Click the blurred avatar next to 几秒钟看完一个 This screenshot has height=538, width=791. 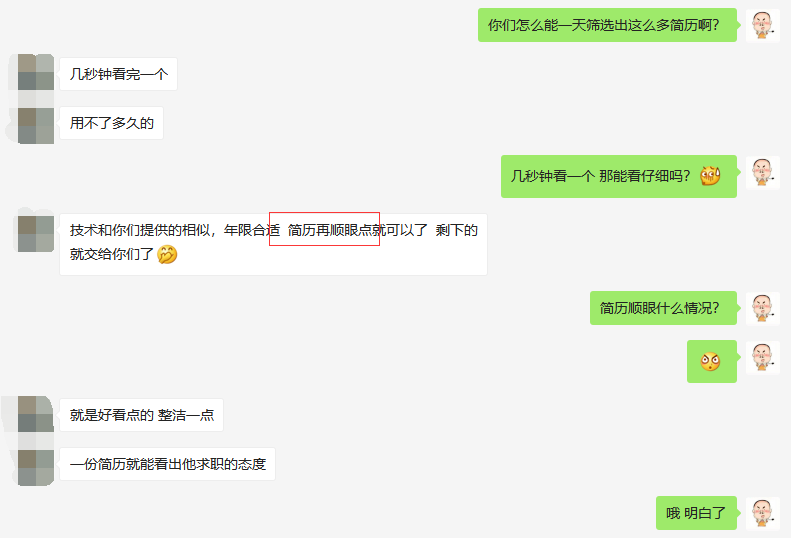point(36,73)
